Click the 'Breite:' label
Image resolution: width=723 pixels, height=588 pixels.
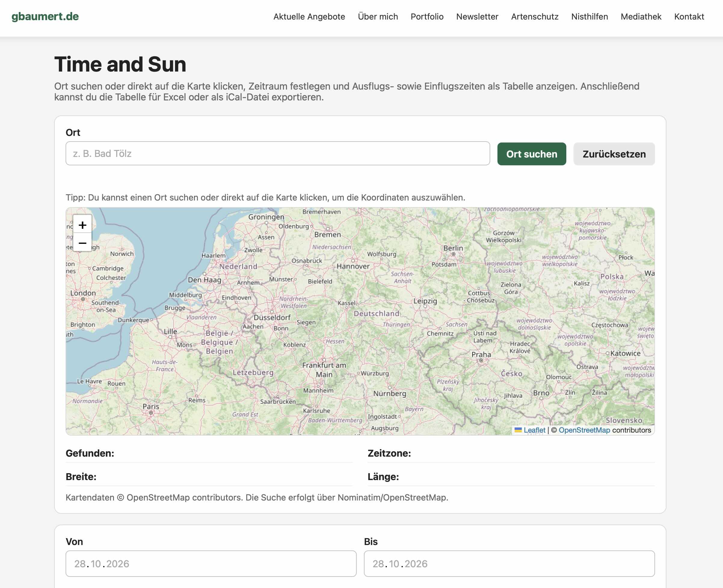(x=81, y=476)
